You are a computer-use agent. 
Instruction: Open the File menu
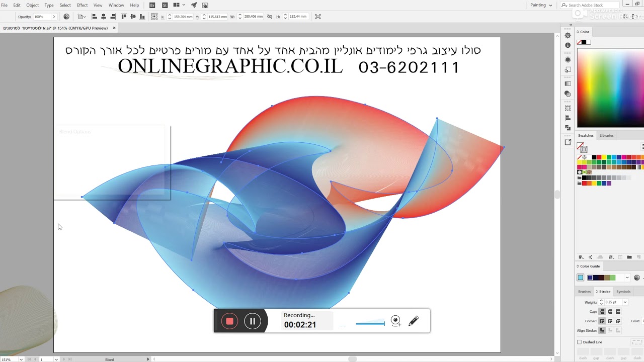click(4, 5)
